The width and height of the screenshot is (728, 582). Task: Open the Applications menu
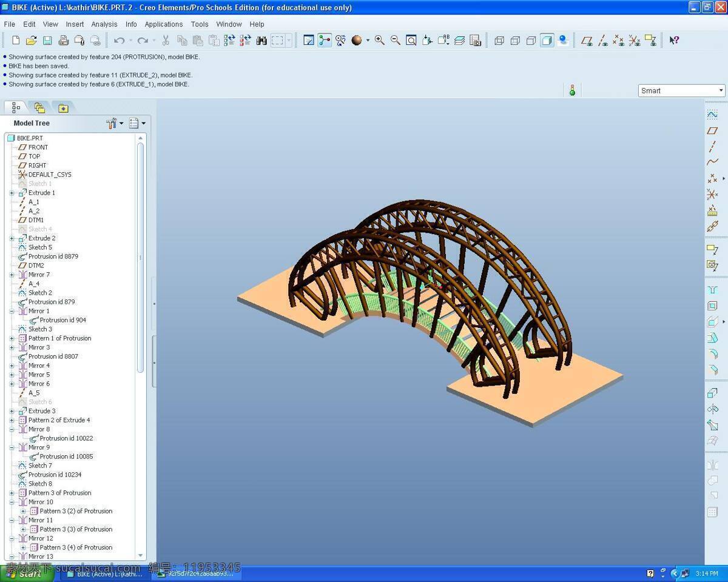click(x=163, y=24)
